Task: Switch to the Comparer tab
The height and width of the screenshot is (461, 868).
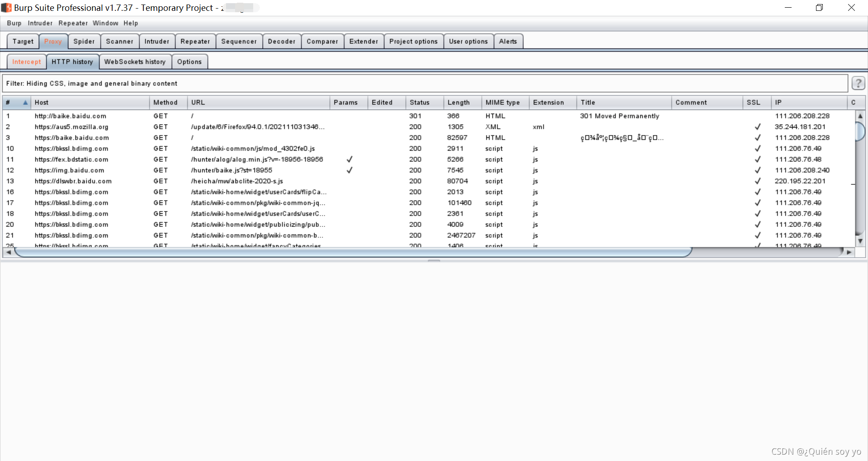Action: 322,41
